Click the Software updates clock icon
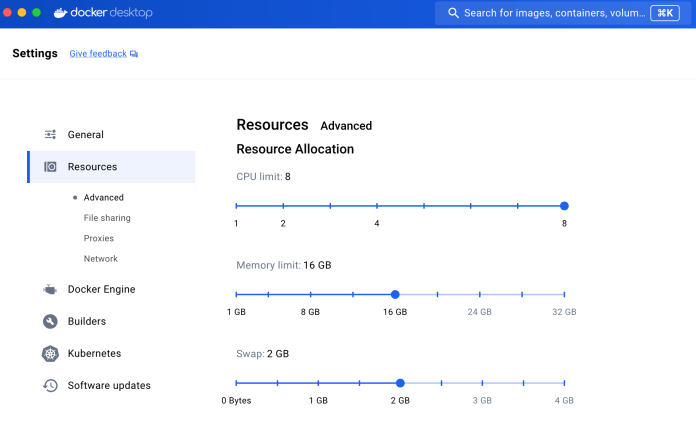Screen dimensions: 696x425 tap(50, 386)
